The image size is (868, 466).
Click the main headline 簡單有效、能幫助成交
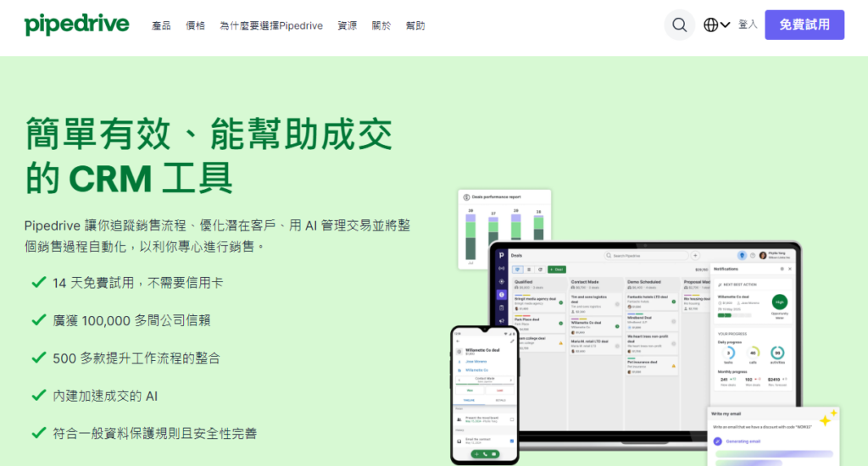(209, 135)
